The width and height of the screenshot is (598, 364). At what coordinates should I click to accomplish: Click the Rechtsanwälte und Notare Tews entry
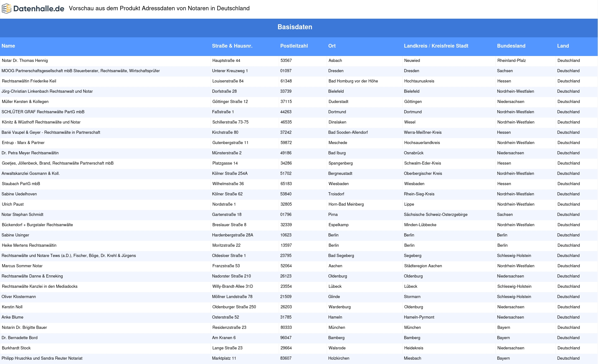tap(69, 256)
